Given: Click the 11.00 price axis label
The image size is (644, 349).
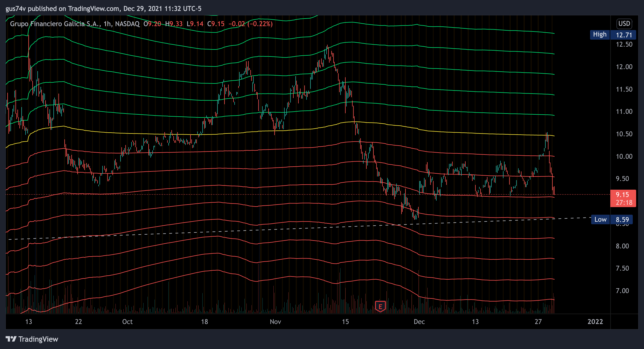Looking at the screenshot, I should pos(624,112).
